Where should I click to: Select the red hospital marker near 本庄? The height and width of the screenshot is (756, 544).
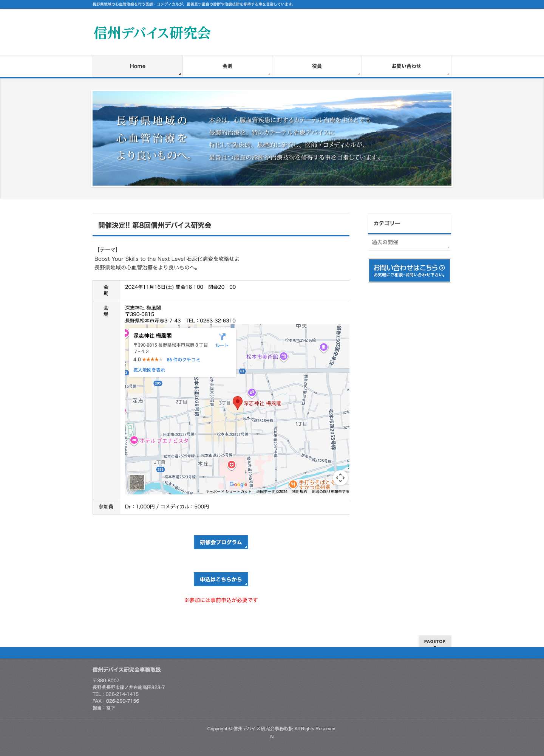pos(232,465)
